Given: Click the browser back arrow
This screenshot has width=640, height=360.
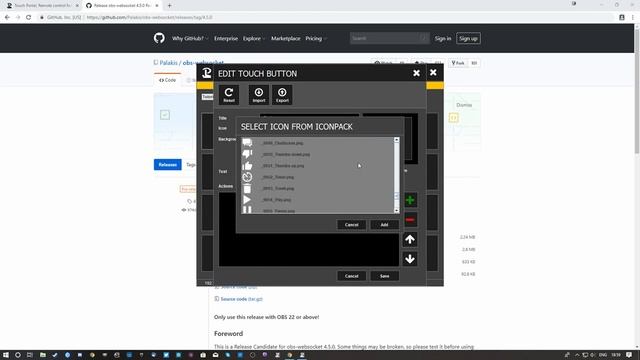Looking at the screenshot, I should (x=7, y=17).
